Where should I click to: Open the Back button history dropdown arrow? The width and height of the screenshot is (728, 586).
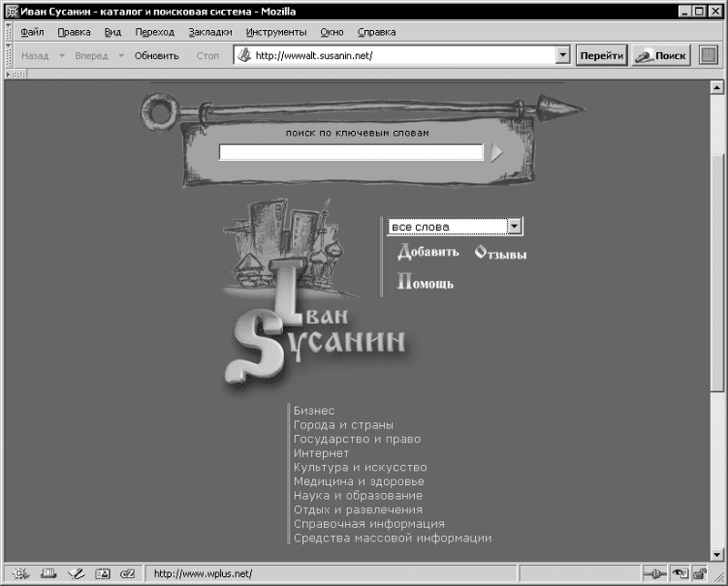pos(62,56)
